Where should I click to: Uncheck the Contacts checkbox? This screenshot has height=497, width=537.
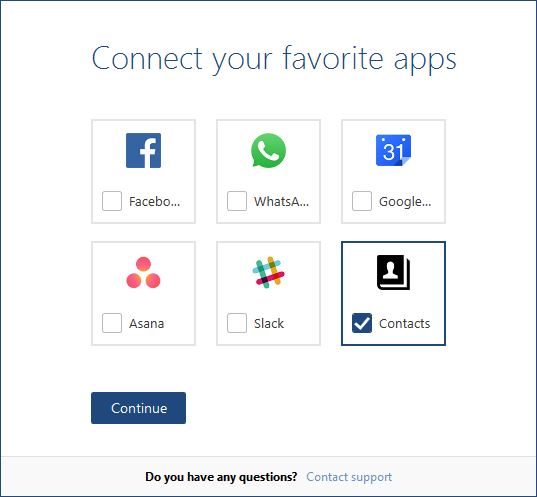coord(362,323)
